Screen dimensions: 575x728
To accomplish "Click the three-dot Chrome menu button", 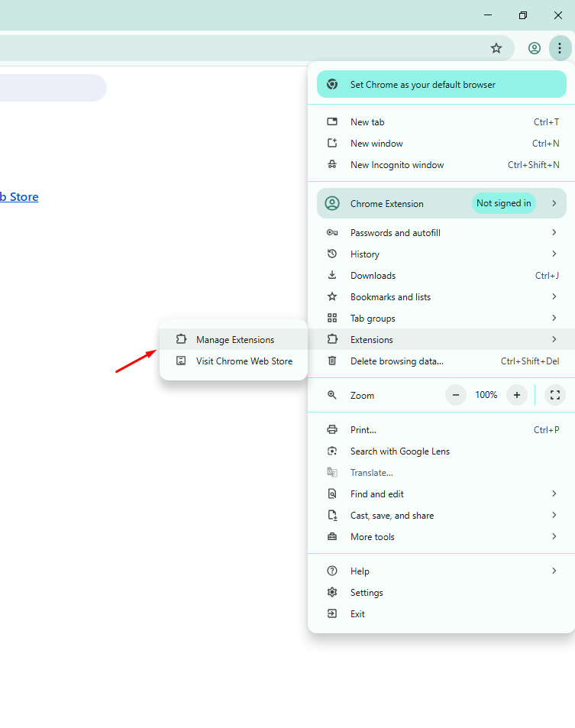I will [560, 48].
